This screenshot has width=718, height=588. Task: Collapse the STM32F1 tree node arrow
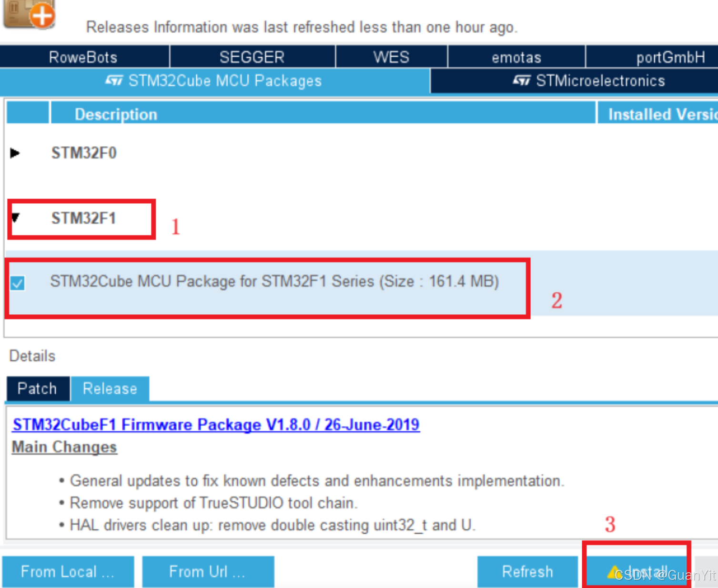tap(15, 218)
